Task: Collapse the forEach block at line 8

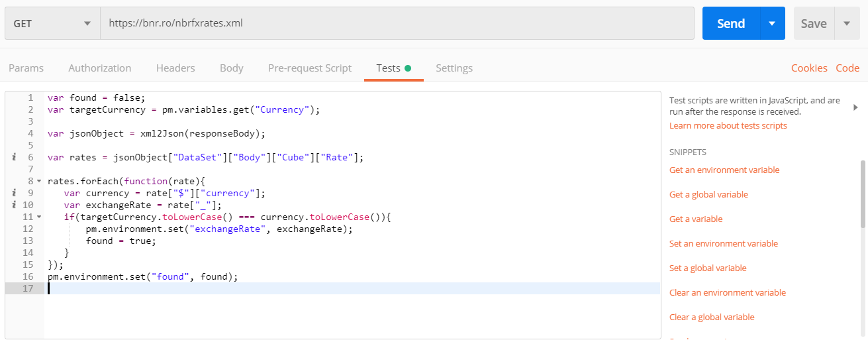Action: point(39,182)
